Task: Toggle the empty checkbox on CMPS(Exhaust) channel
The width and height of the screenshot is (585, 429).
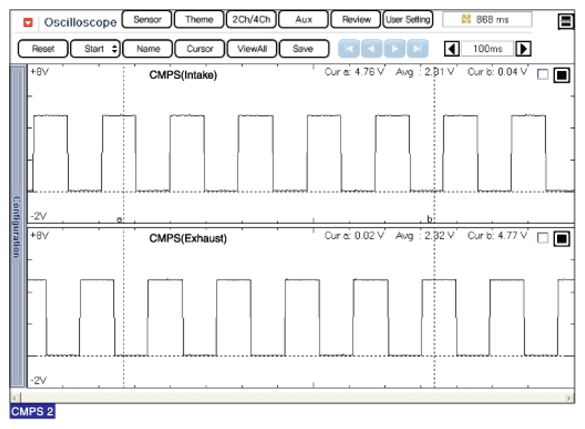Action: (542, 238)
